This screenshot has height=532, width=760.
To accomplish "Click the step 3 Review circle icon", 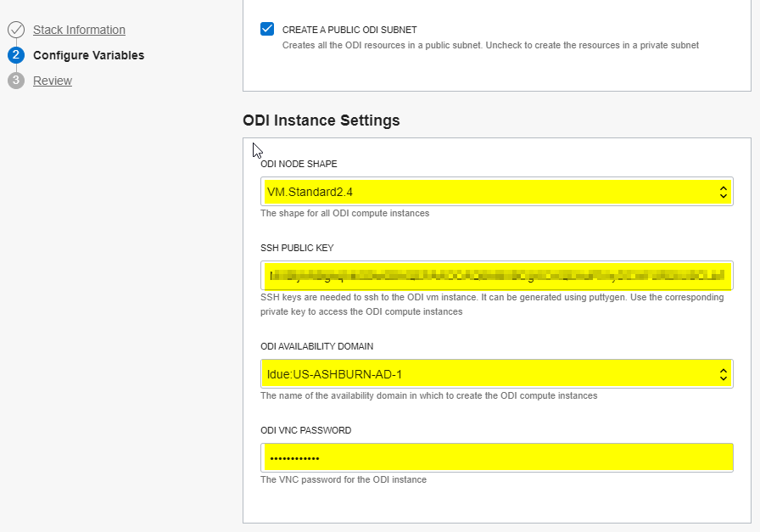I will [16, 81].
